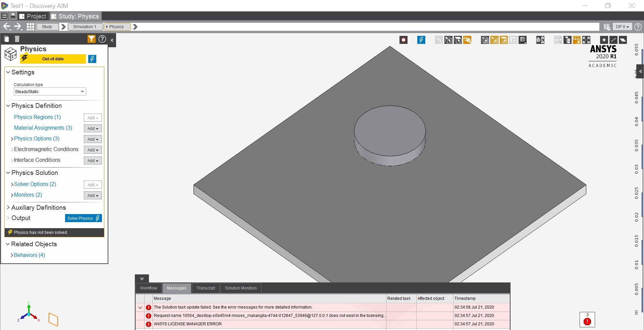Click the explode assembly cubes icon
644x330 pixels.
[x=540, y=40]
